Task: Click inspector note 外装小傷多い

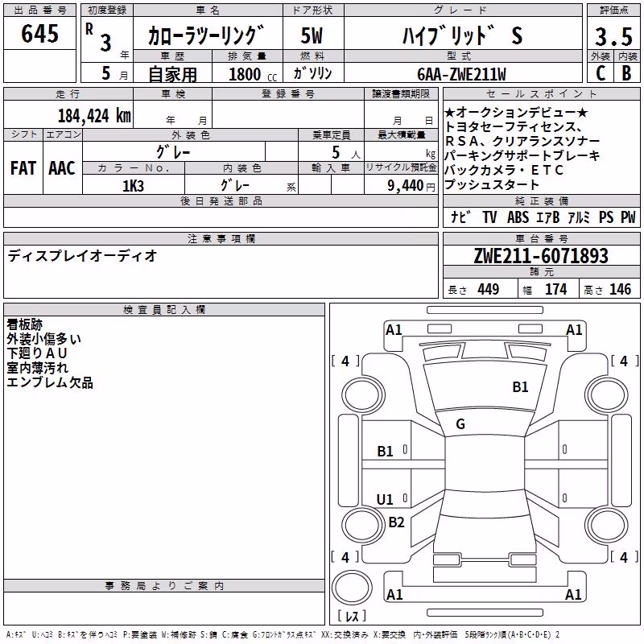Action: 44,339
